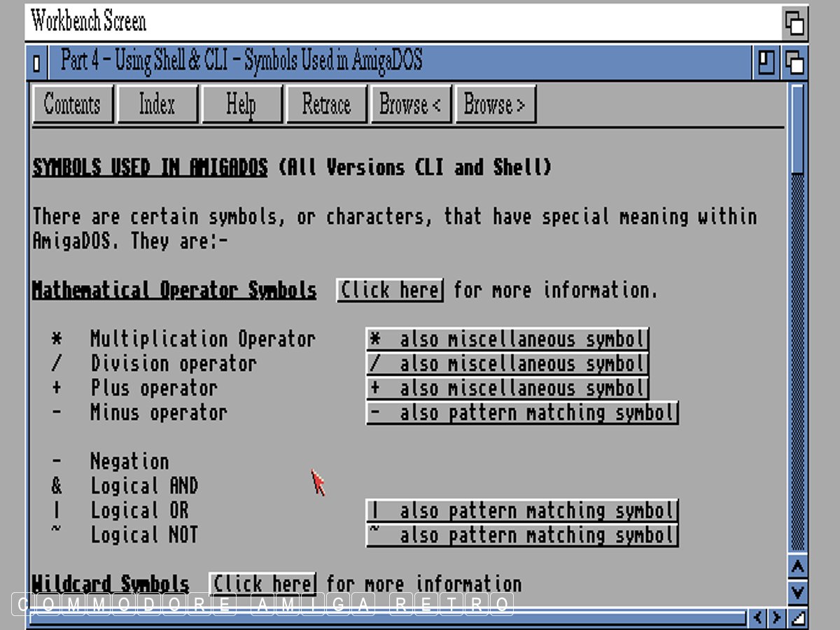Go to next page with Browse >
This screenshot has height=630, width=840.
pos(494,105)
